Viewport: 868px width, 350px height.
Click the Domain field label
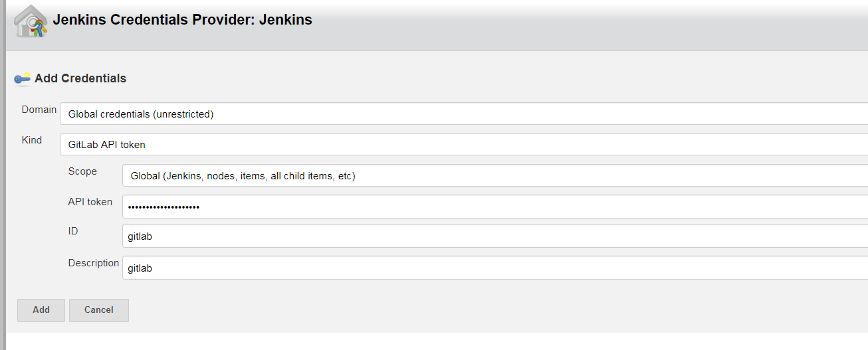point(39,110)
